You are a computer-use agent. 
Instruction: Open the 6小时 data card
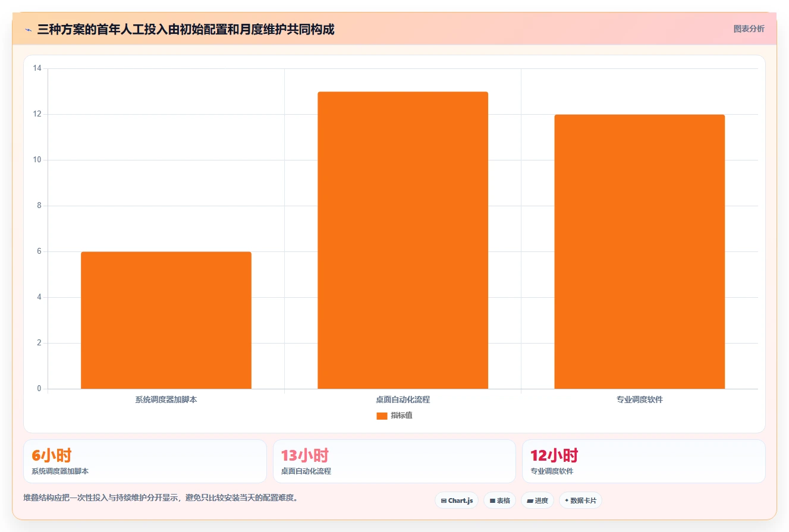[145, 461]
